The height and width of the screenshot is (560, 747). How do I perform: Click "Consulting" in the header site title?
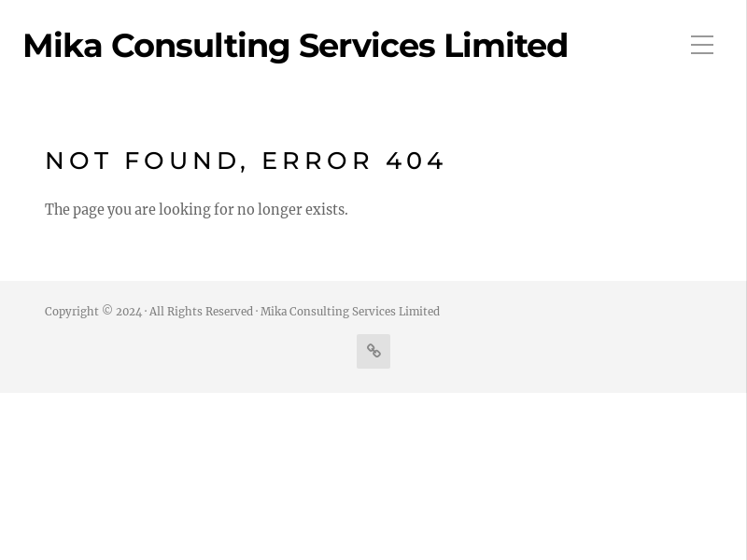pyautogui.click(x=201, y=46)
